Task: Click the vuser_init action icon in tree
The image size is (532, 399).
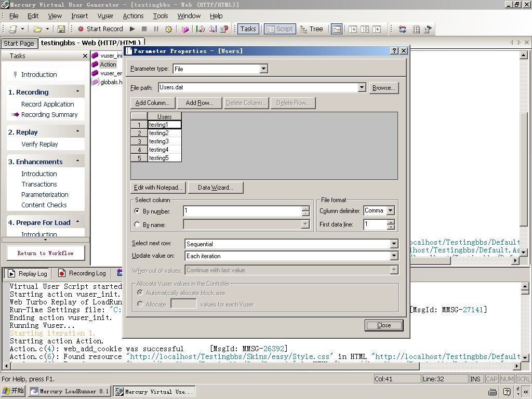Action: (x=95, y=55)
